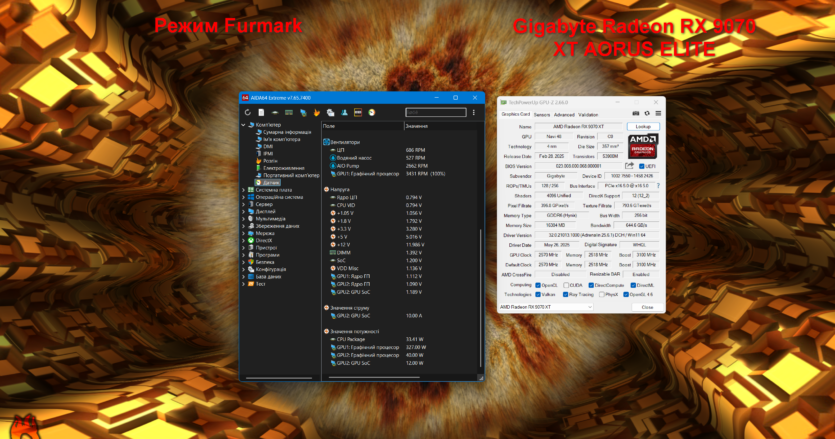Viewport: 835px width, 439px height.
Task: Open the GPU-Z hamburger menu icon
Action: pyautogui.click(x=658, y=113)
